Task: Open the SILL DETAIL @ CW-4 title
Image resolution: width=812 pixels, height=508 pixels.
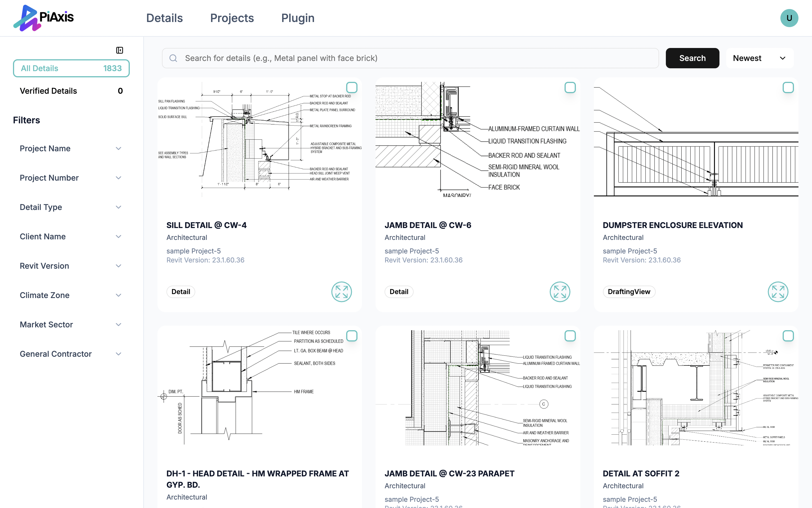Action: pyautogui.click(x=206, y=225)
